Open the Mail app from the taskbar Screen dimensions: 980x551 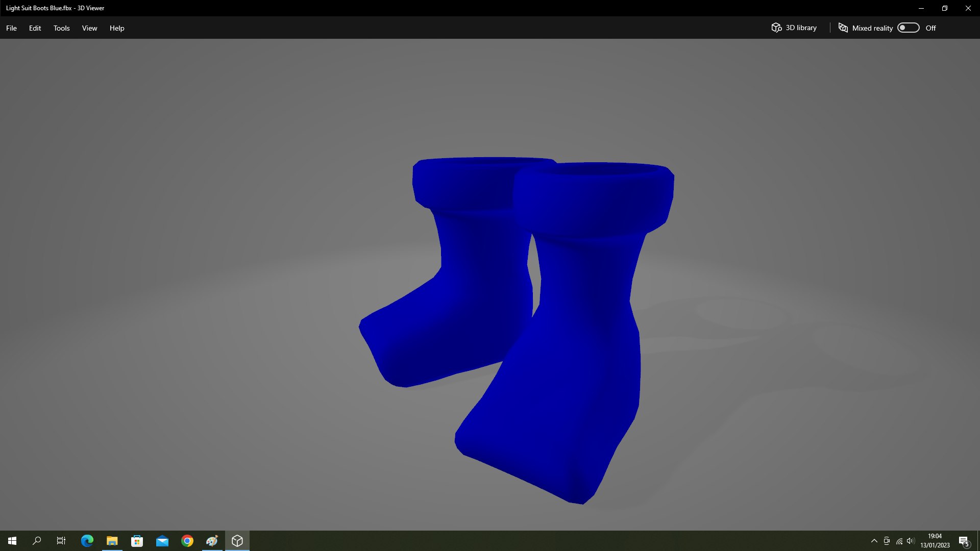162,541
